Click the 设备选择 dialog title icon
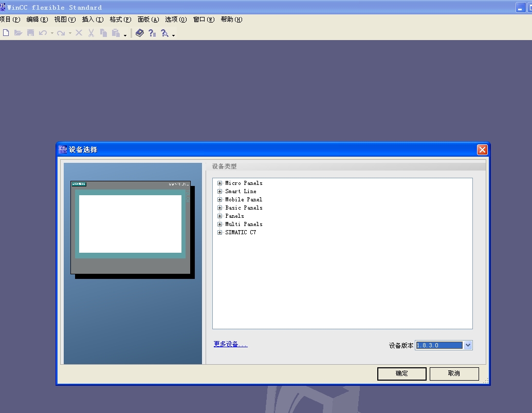532x413 pixels. click(63, 149)
